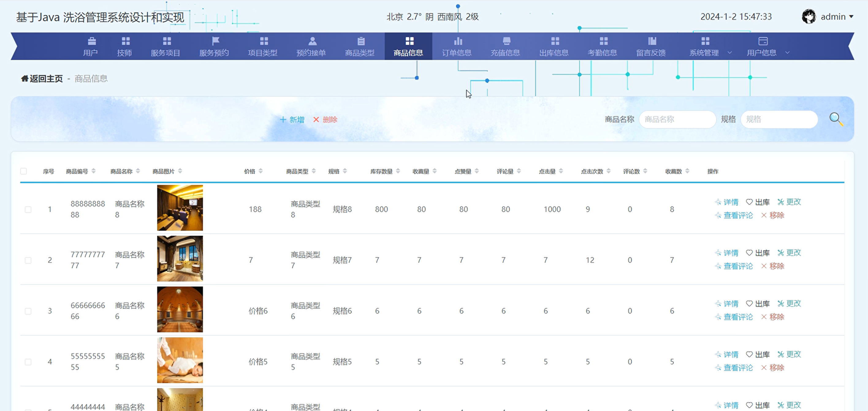Check the checkbox for row 4

tap(28, 362)
